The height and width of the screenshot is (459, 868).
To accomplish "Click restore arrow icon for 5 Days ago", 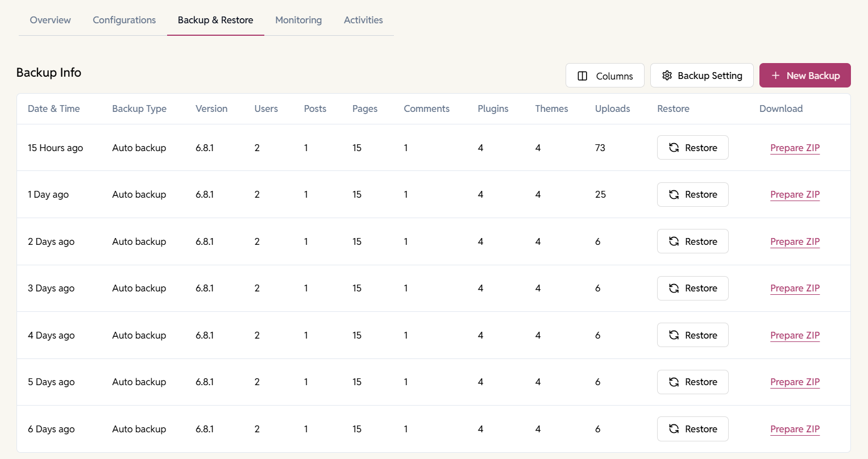I will tap(674, 382).
